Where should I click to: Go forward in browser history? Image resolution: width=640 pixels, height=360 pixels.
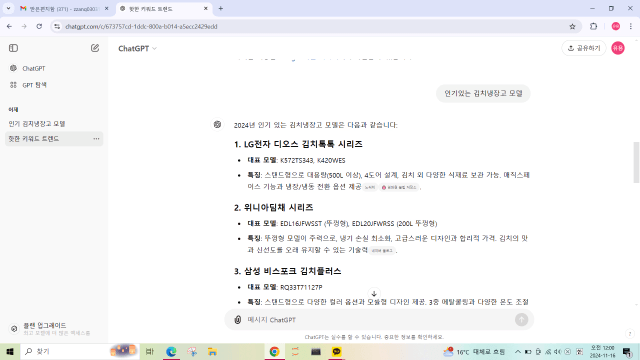[24, 27]
